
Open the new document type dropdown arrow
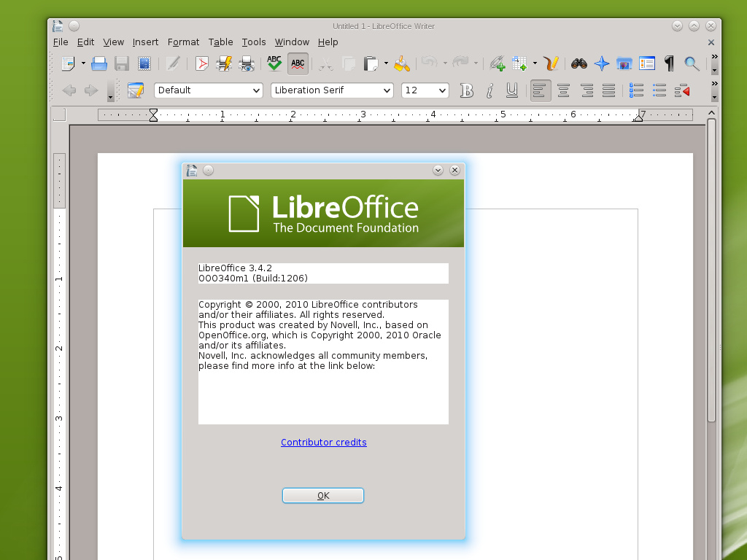83,63
